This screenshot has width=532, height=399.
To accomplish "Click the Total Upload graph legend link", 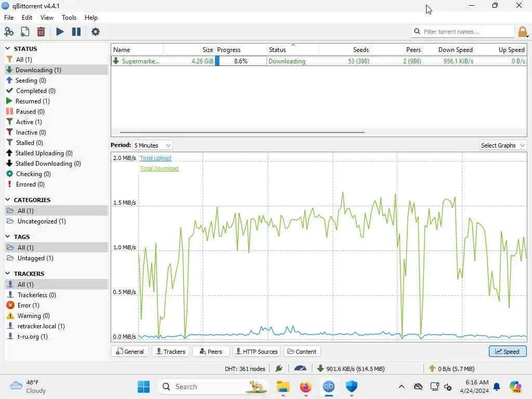I will [155, 158].
